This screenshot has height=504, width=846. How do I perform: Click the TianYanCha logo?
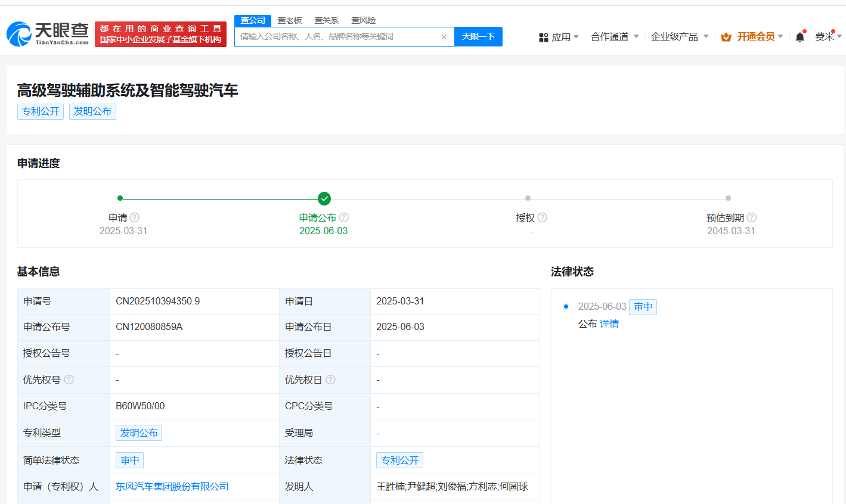(48, 34)
